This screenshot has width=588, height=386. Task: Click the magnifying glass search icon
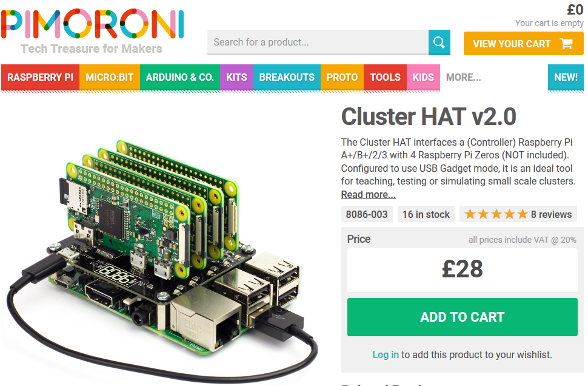tap(439, 42)
